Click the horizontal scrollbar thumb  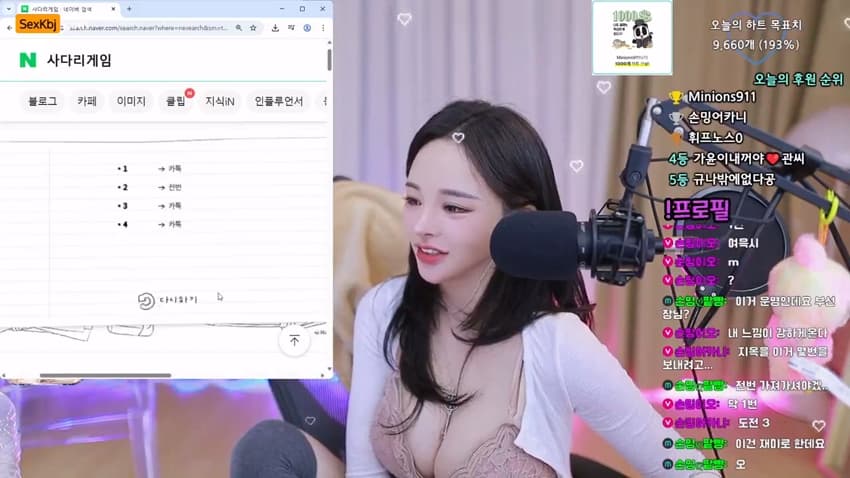coord(105,375)
